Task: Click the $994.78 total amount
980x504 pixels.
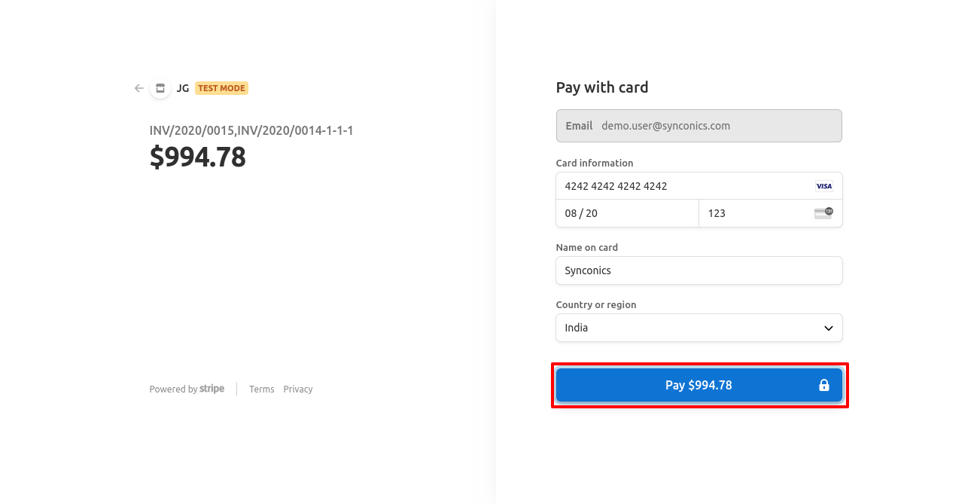Action: 198,157
